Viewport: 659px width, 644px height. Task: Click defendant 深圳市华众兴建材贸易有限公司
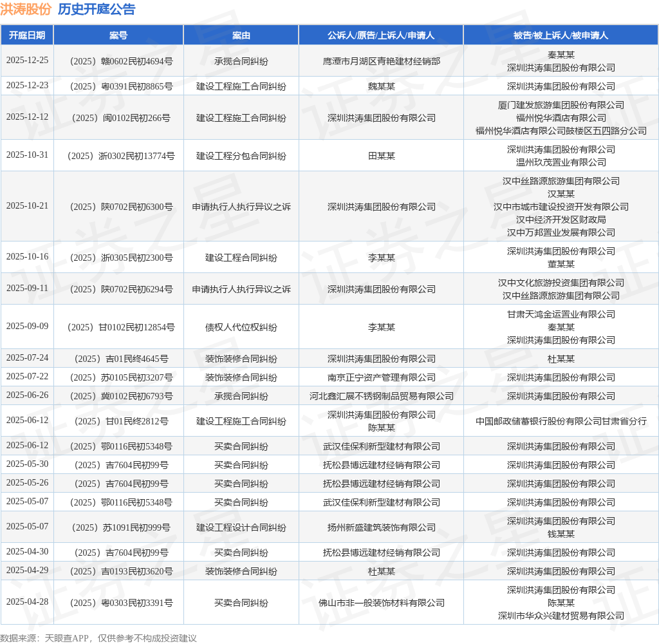(561, 616)
